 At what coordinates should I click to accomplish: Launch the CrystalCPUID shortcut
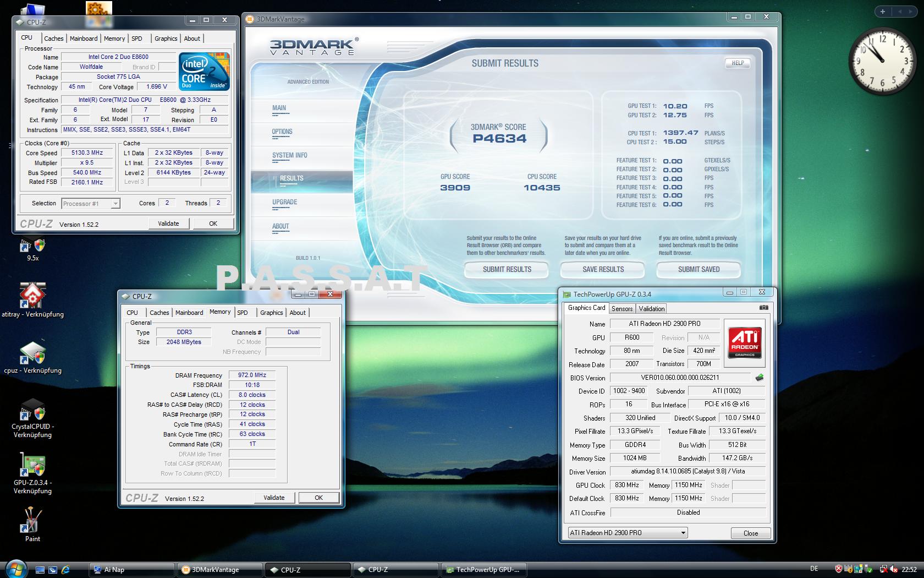pos(32,418)
